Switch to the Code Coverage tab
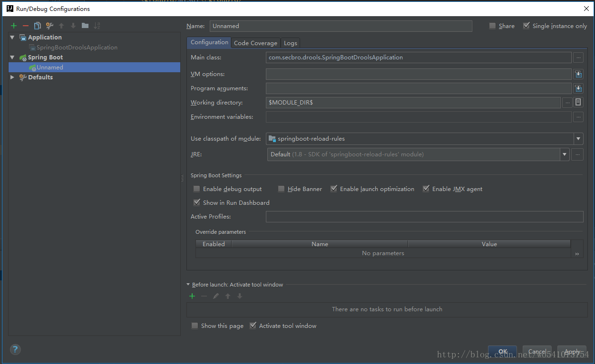This screenshot has height=364, width=595. (255, 43)
